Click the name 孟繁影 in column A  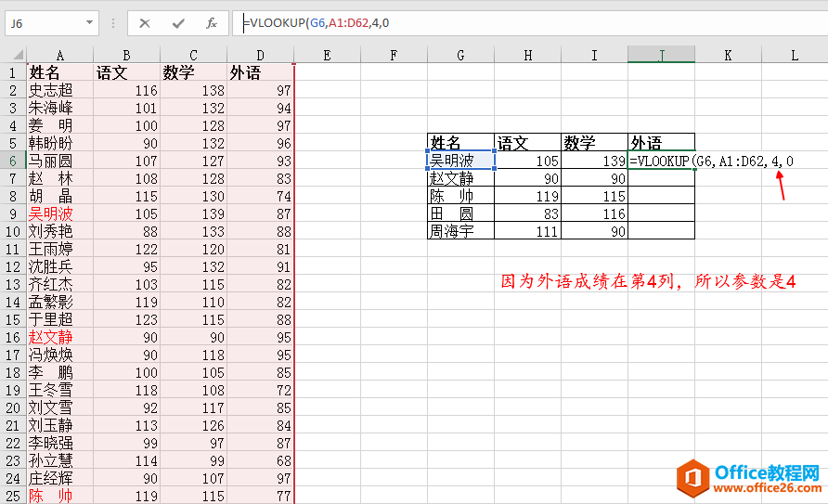[x=51, y=302]
